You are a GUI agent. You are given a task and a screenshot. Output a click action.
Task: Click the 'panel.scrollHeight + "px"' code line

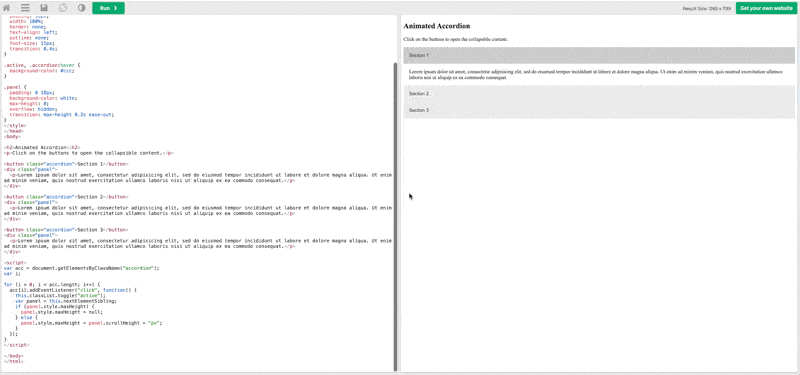pyautogui.click(x=91, y=323)
